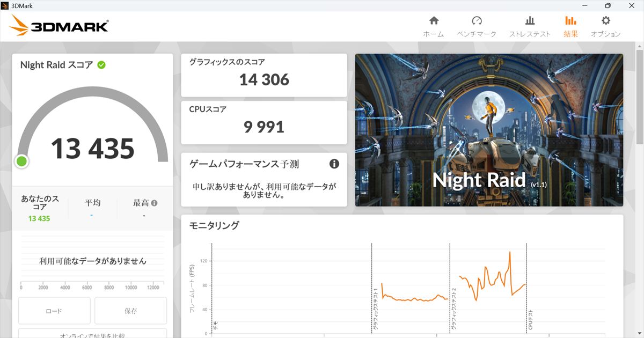Click オンラインで結果を比較 button
644x338 pixels.
92,334
